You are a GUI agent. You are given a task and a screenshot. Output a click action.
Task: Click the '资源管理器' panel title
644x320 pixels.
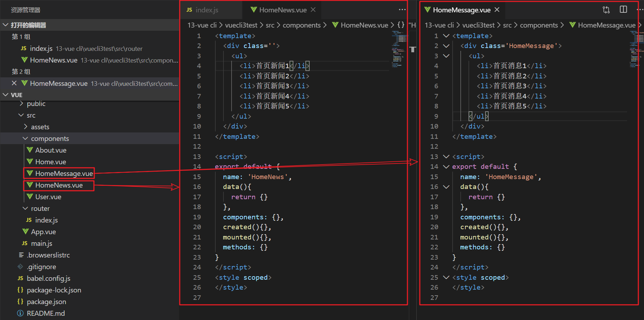(25, 10)
